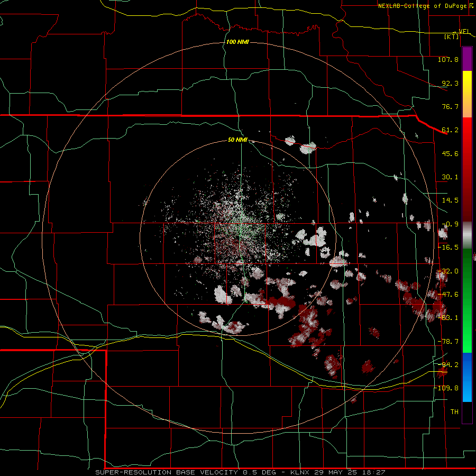Screen dimensions: 476x476
Task: Click the -16.5 value on the velocity scale
Action: click(448, 248)
